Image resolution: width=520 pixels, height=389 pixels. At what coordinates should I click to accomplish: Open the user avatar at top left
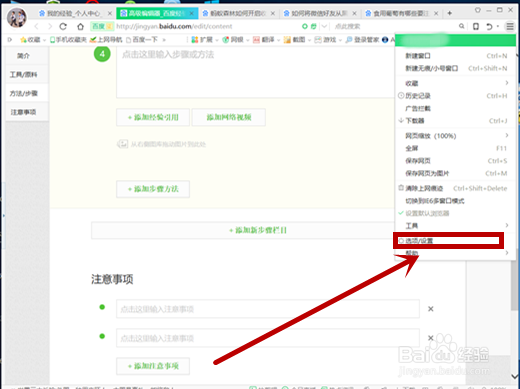pos(17,17)
